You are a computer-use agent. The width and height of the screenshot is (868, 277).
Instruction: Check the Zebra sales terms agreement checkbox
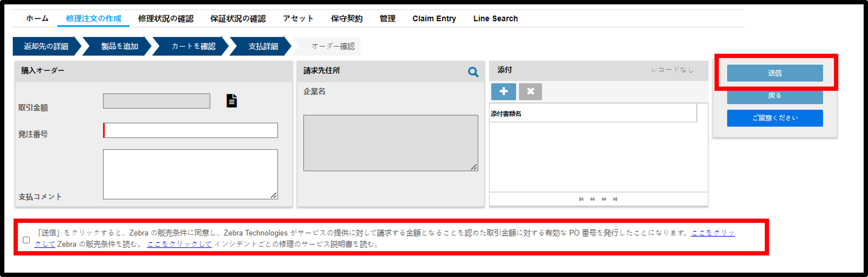point(26,240)
